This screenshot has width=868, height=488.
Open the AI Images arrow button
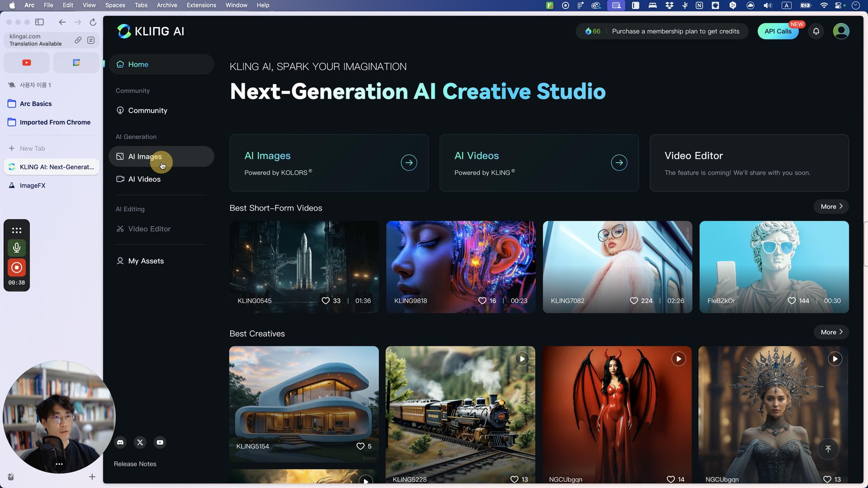pyautogui.click(x=409, y=163)
